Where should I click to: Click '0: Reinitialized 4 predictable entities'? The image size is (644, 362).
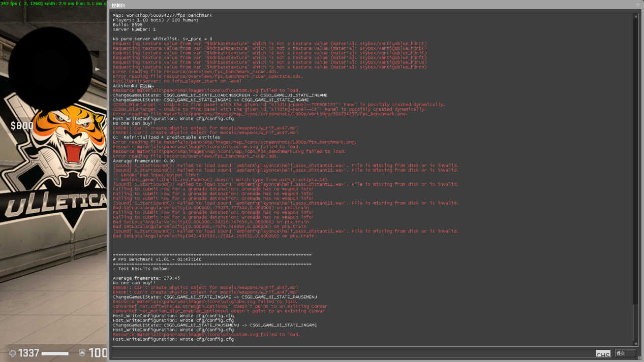(166, 137)
